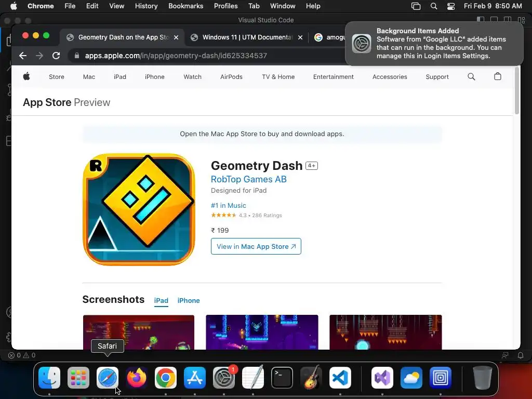Open the blue concentric-squares app in Dock
The height and width of the screenshot is (399, 532).
[441, 378]
